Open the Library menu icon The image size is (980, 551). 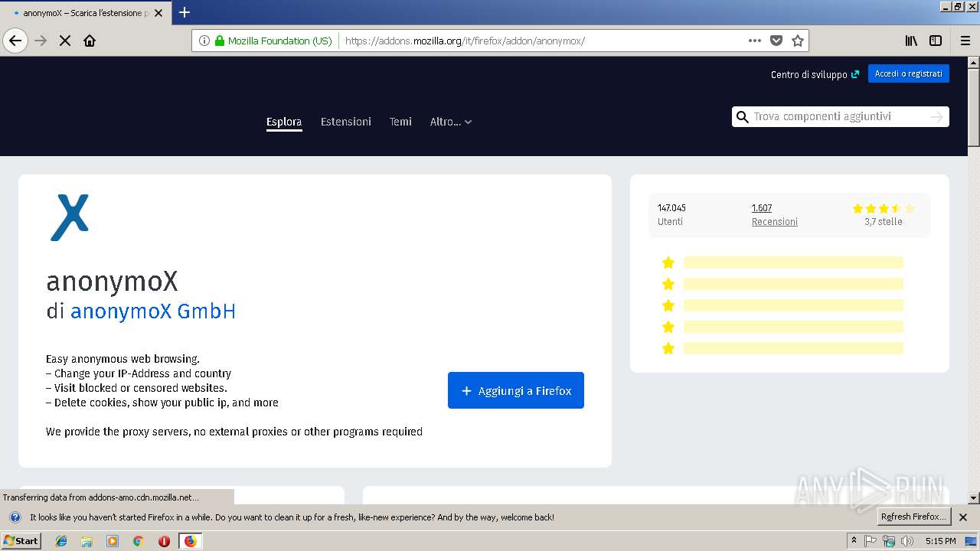tap(911, 41)
